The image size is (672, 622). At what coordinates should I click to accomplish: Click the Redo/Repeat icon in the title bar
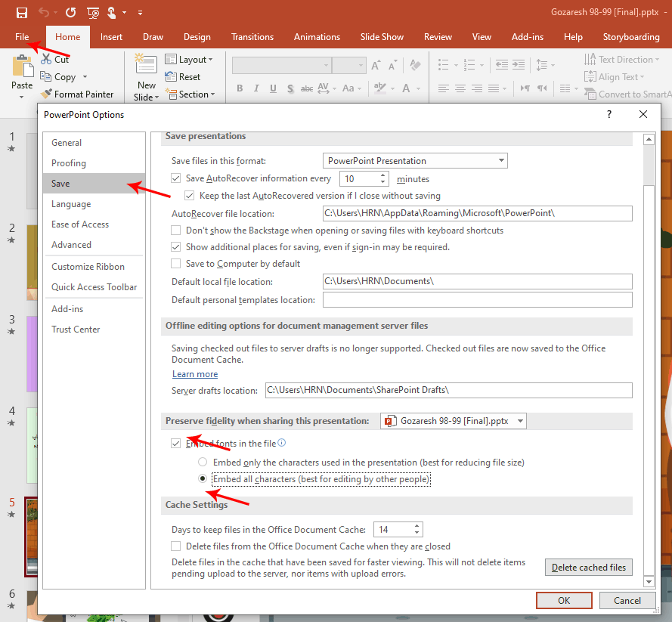coord(70,12)
